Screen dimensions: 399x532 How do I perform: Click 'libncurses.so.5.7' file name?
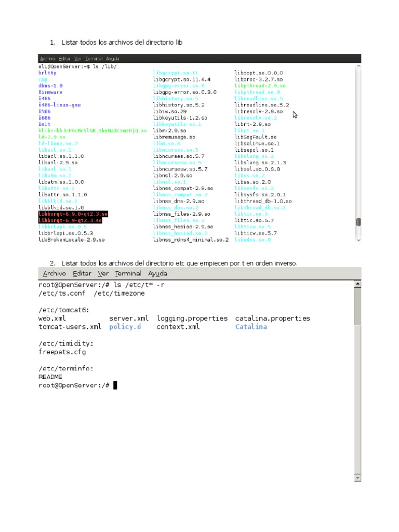coord(179,156)
